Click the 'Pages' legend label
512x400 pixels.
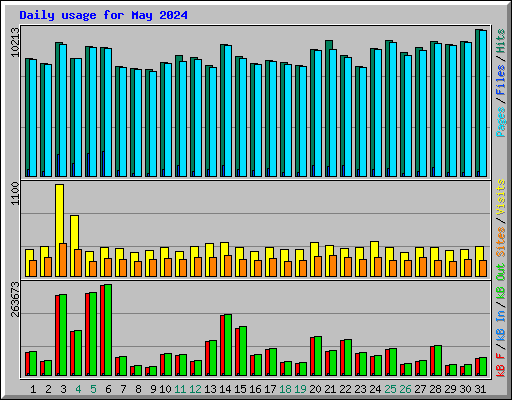tap(500, 122)
